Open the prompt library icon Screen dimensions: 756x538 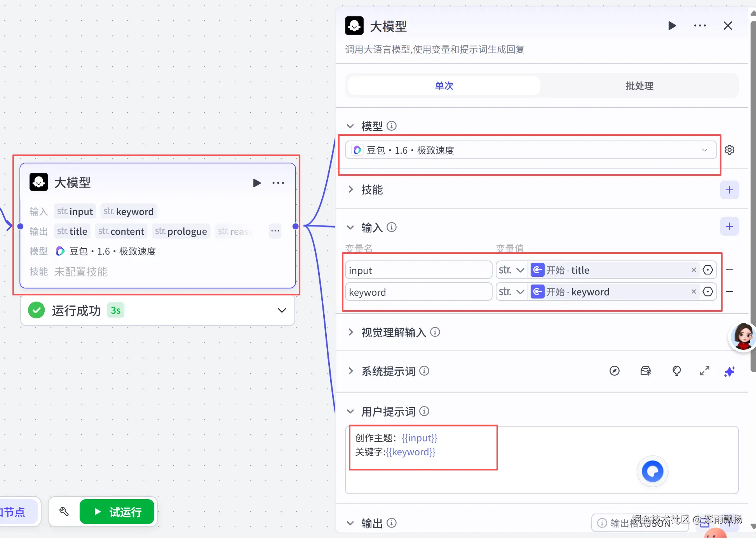pyautogui.click(x=645, y=371)
